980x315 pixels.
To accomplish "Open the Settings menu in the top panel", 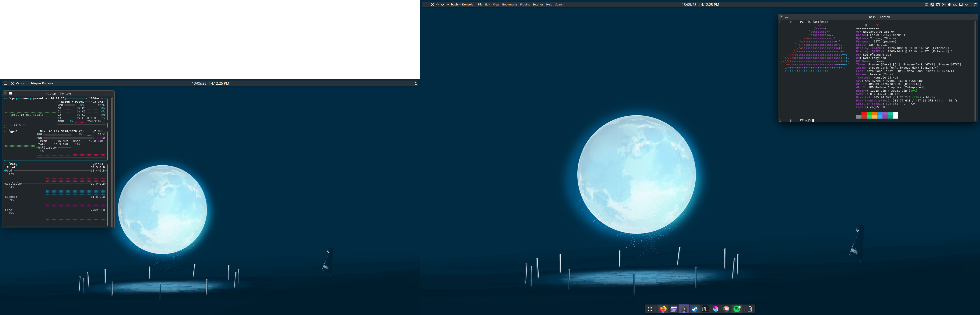I will click(538, 5).
